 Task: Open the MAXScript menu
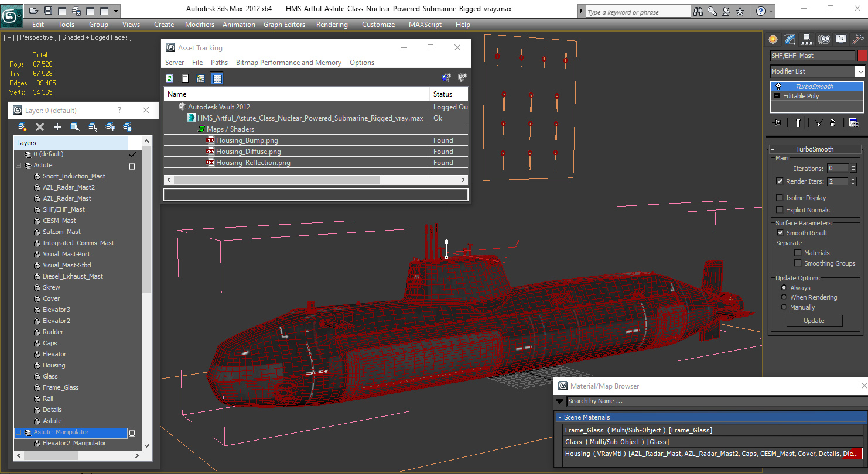click(425, 25)
